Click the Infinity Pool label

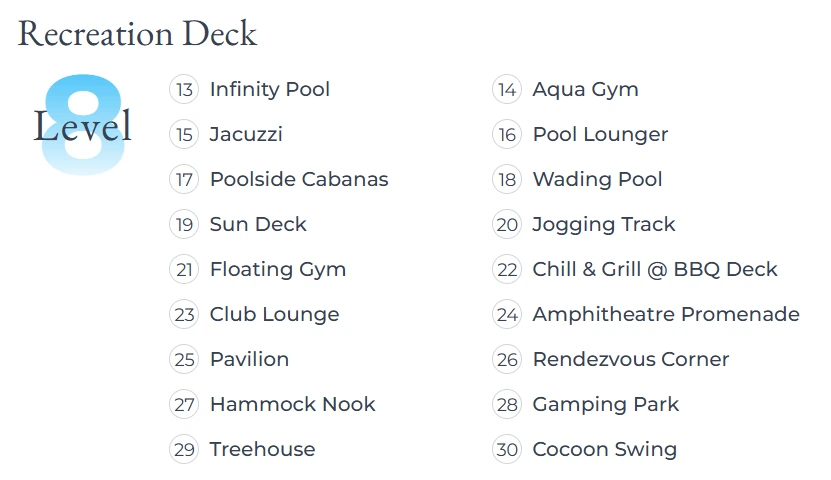point(270,89)
